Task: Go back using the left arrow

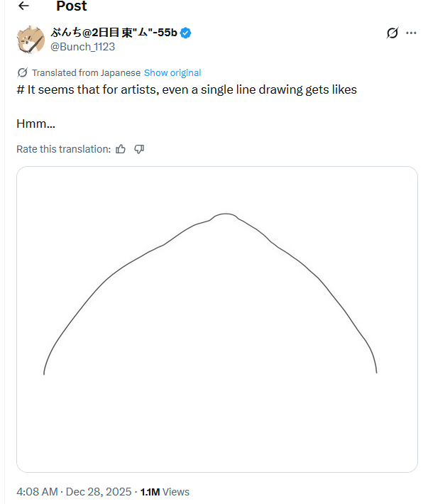Action: point(24,6)
